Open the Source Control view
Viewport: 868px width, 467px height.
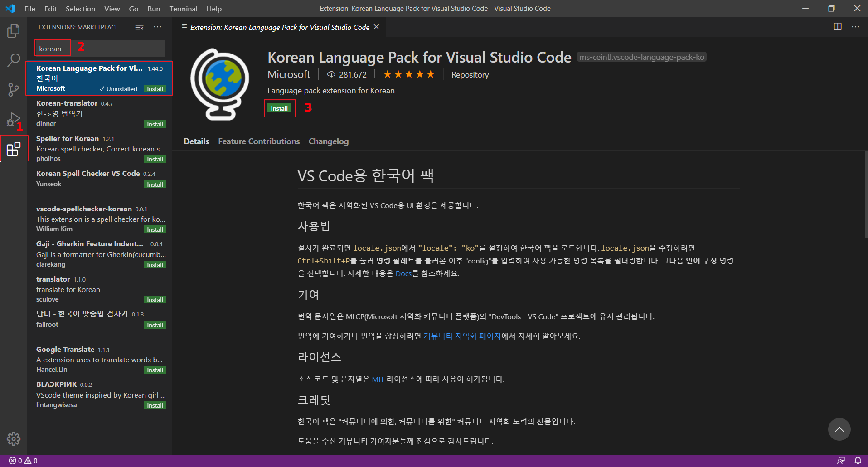click(14, 89)
